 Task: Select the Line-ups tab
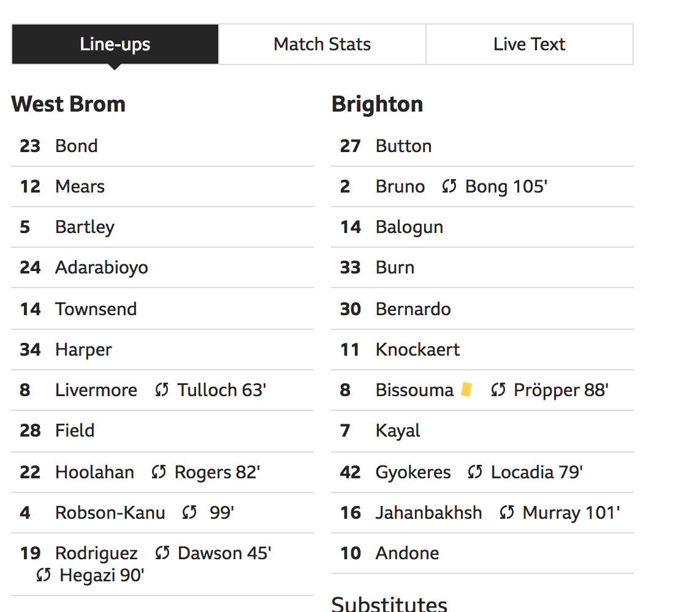tap(115, 44)
